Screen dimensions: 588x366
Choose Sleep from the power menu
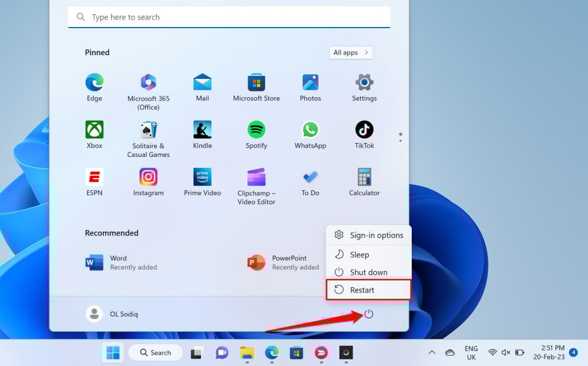pyautogui.click(x=369, y=255)
